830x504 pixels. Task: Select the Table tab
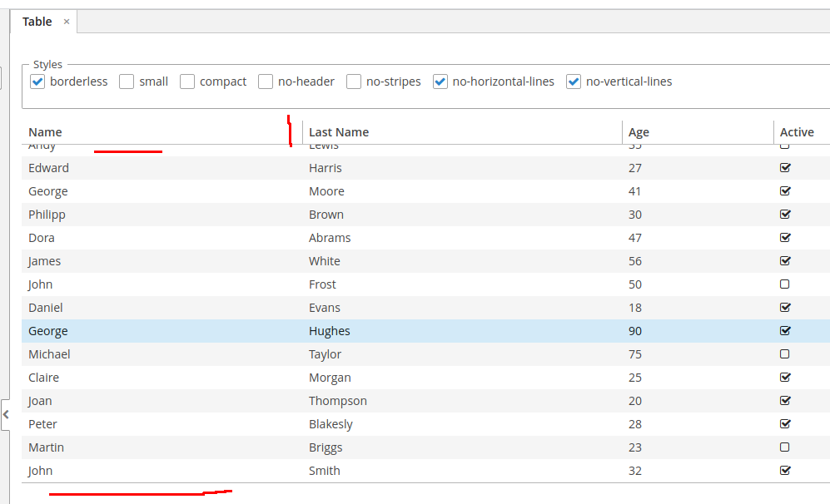click(37, 21)
